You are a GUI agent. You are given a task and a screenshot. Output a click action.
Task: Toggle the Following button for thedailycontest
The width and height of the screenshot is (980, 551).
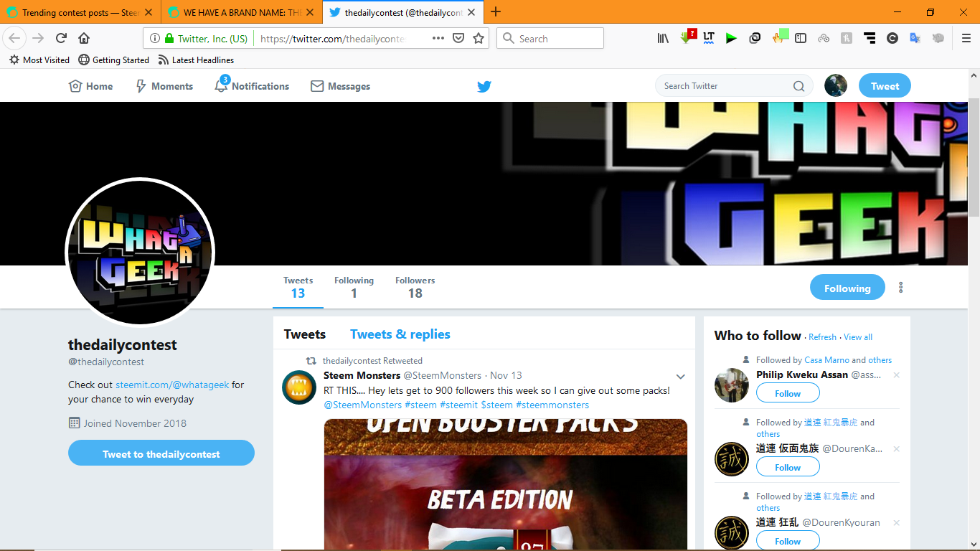pyautogui.click(x=847, y=288)
